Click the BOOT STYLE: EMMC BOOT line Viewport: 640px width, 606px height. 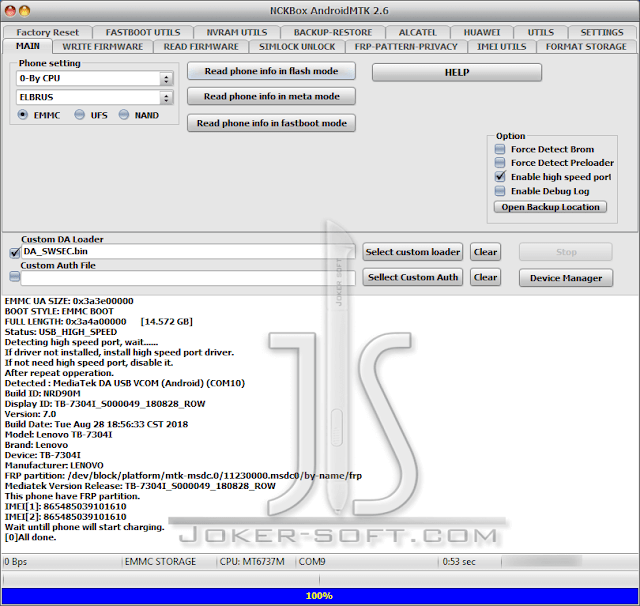pyautogui.click(x=59, y=311)
